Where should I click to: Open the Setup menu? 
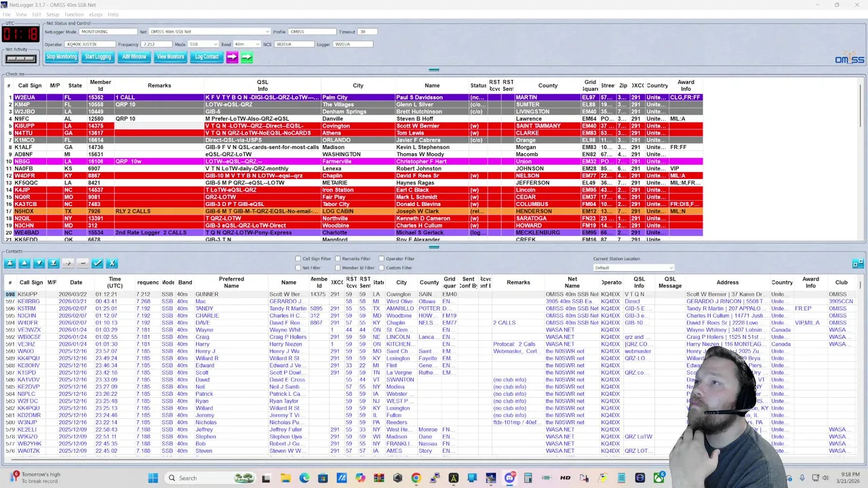tap(52, 14)
